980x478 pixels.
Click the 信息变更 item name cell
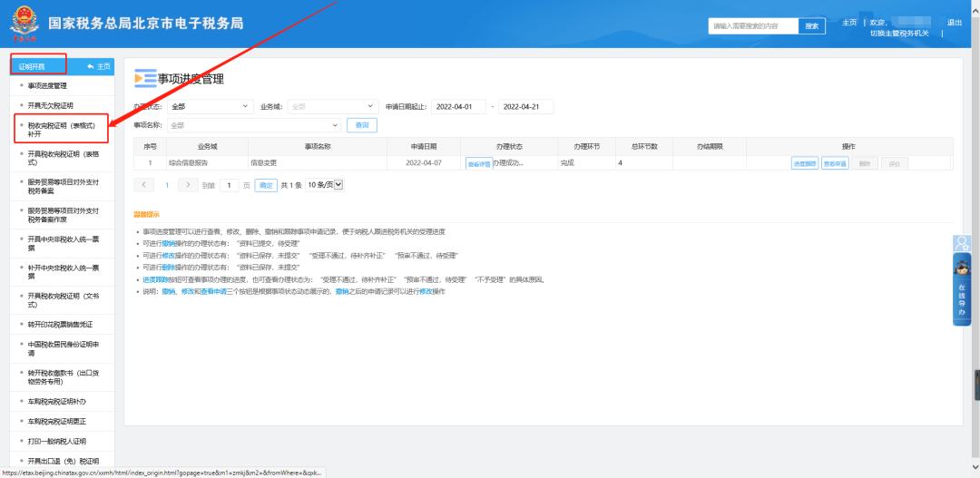(x=318, y=163)
